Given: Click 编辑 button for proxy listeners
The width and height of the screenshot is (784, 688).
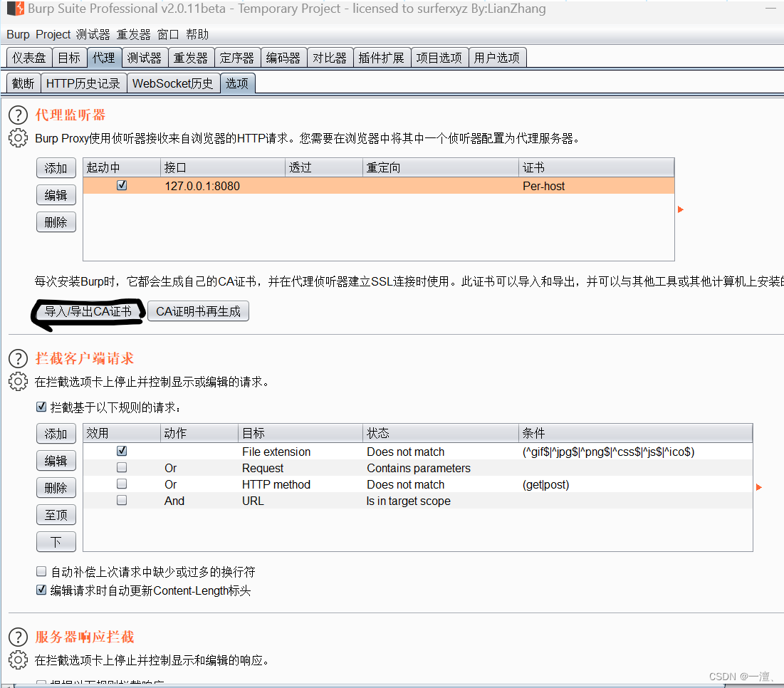Looking at the screenshot, I should point(56,195).
